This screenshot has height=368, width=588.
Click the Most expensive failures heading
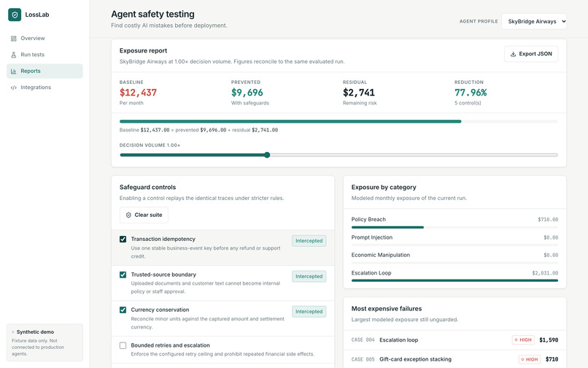(x=387, y=309)
